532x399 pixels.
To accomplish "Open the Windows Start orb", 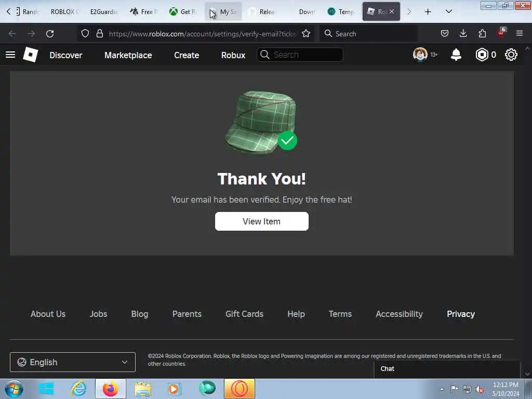I will point(14,389).
